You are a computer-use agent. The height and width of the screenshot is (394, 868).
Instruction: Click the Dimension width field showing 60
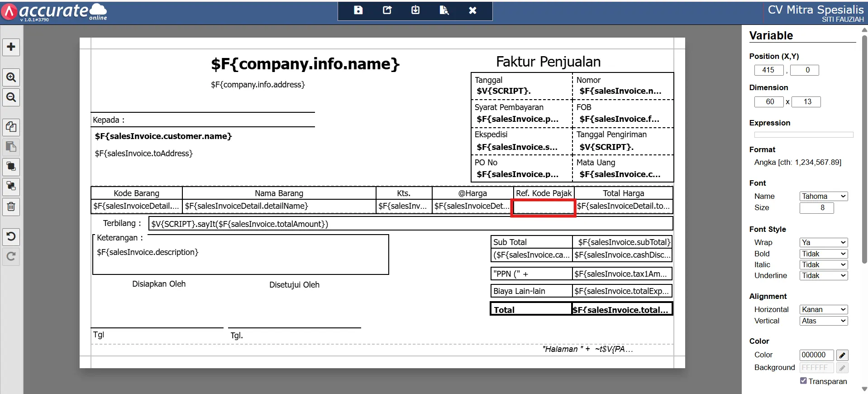[769, 102]
